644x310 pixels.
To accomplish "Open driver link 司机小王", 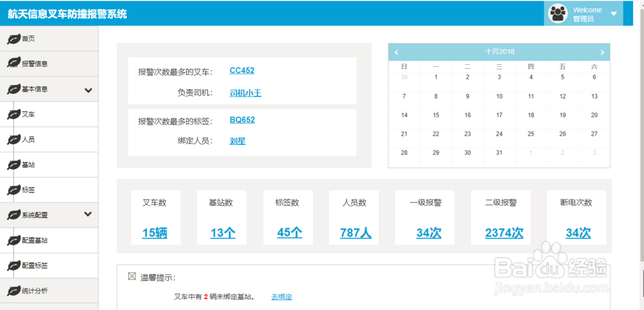I will 245,93.
